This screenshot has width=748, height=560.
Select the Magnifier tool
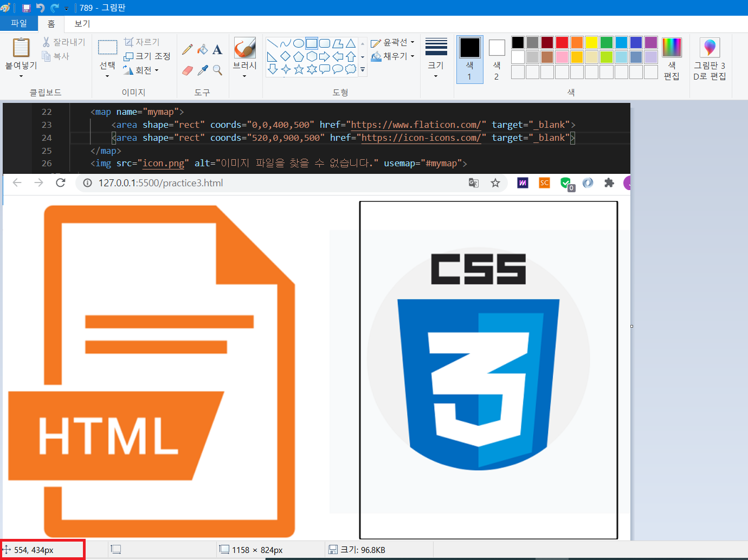pyautogui.click(x=217, y=70)
